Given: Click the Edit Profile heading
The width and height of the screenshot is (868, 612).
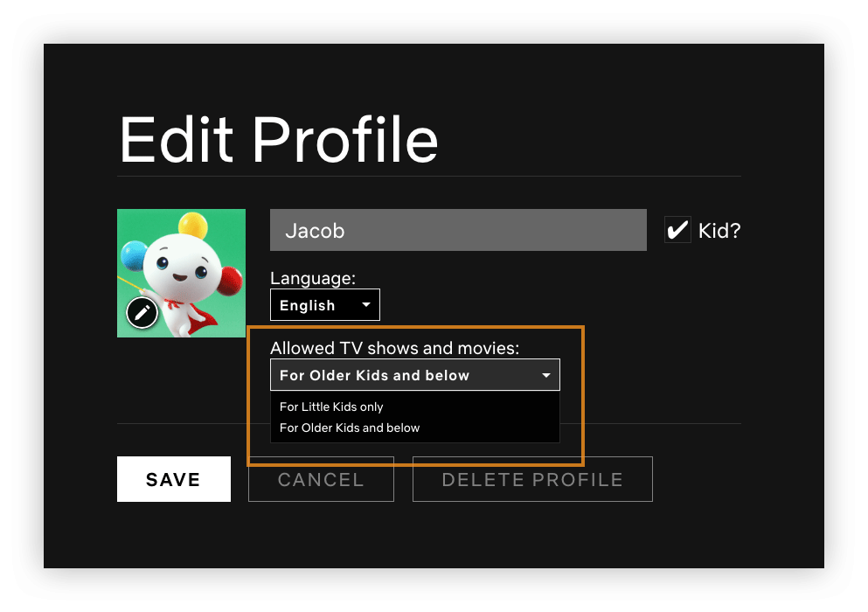Looking at the screenshot, I should tap(278, 139).
